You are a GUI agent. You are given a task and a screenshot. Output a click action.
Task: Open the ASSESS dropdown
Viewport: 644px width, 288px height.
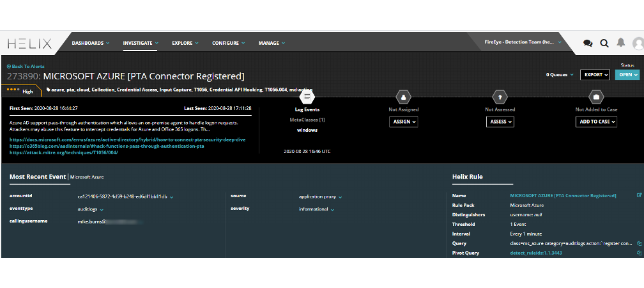500,122
